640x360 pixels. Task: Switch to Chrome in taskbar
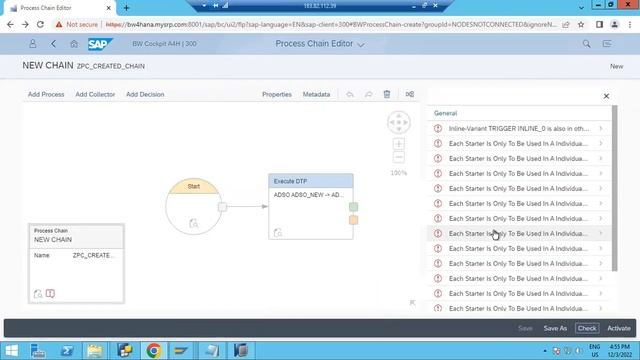coord(154,350)
